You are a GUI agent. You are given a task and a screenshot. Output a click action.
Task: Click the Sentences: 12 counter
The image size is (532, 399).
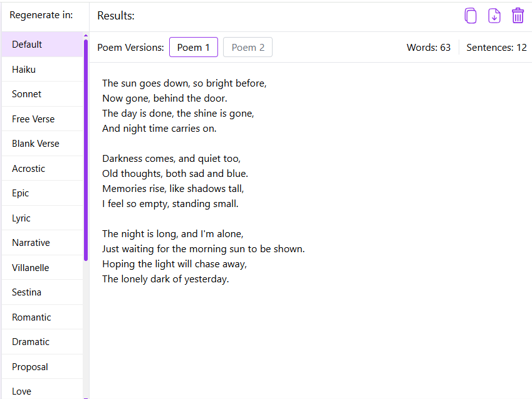coord(496,48)
